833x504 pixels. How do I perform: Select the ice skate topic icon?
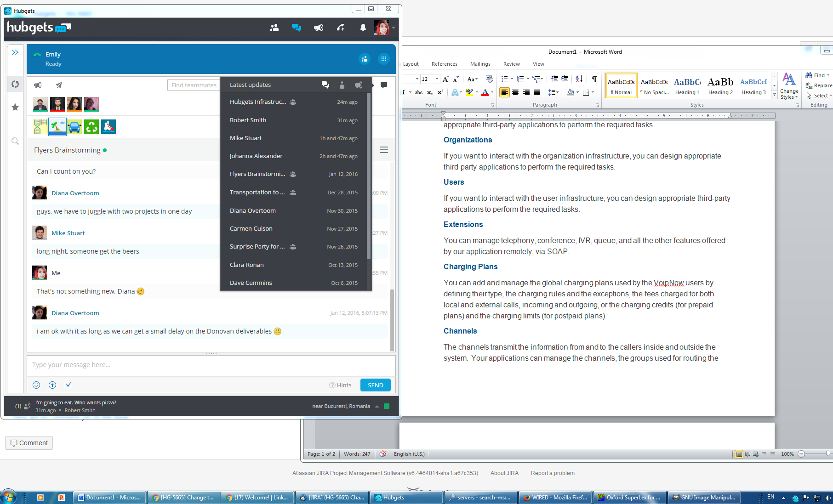(x=108, y=127)
